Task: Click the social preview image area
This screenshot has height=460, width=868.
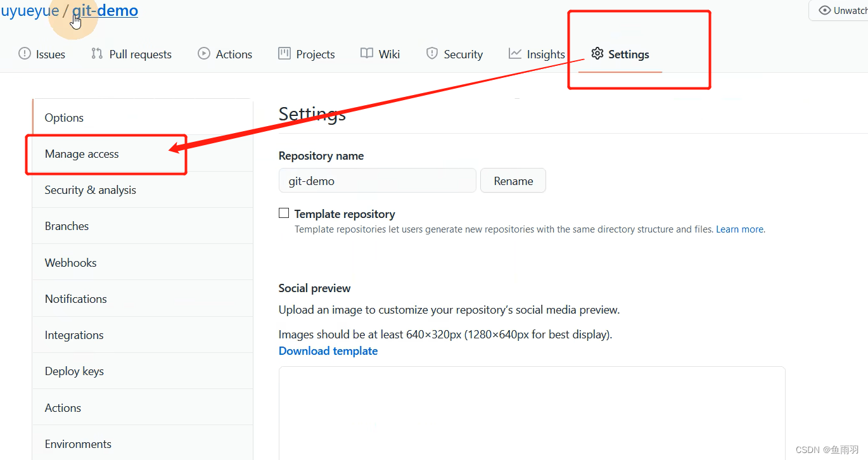Action: (532, 413)
